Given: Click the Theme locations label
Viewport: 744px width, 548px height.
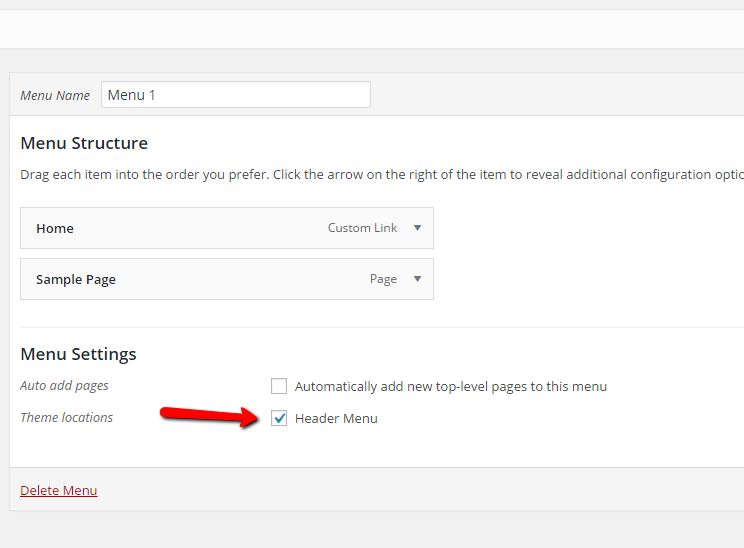Looking at the screenshot, I should [x=66, y=418].
